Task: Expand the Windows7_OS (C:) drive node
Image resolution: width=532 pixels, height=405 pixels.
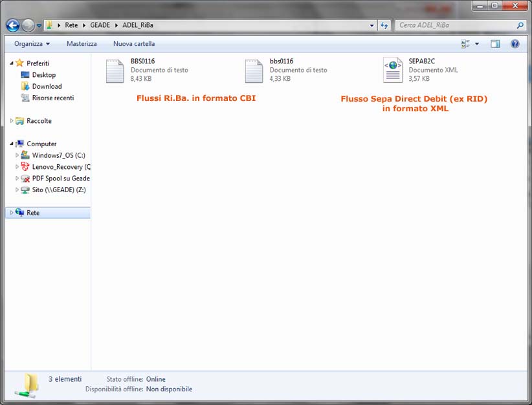Action: [17, 155]
